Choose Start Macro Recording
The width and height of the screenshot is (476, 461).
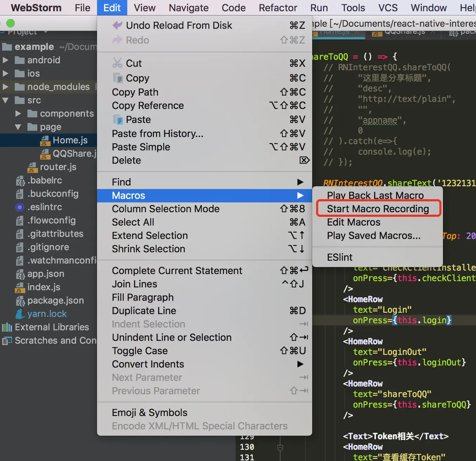[378, 209]
